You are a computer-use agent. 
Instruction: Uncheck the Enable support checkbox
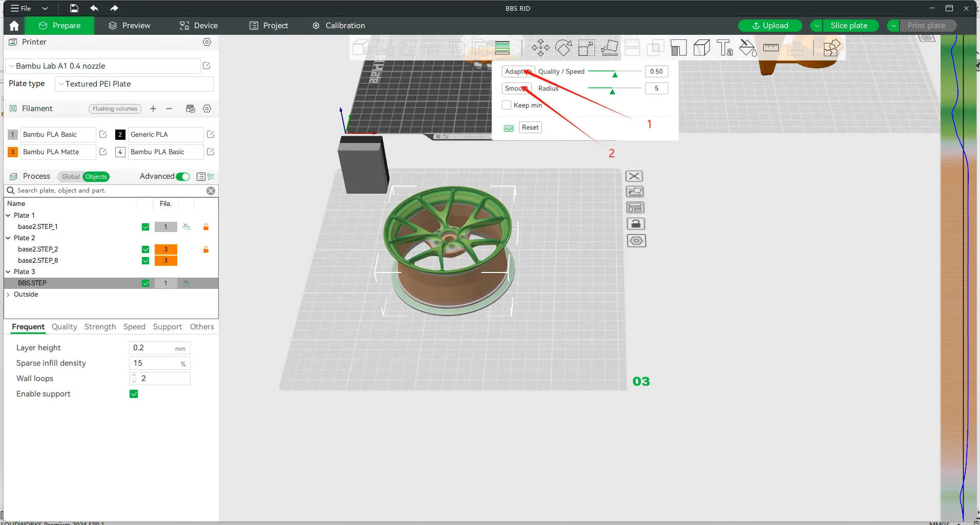point(134,394)
